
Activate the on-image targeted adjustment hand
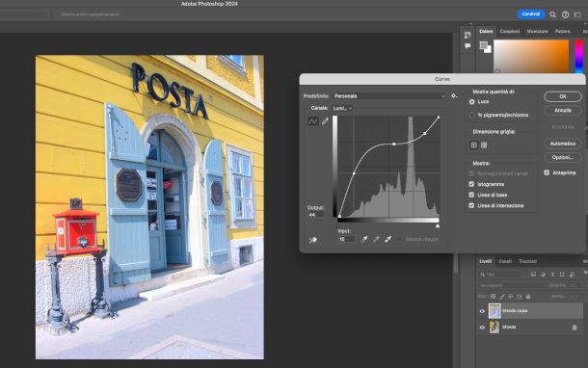313,240
